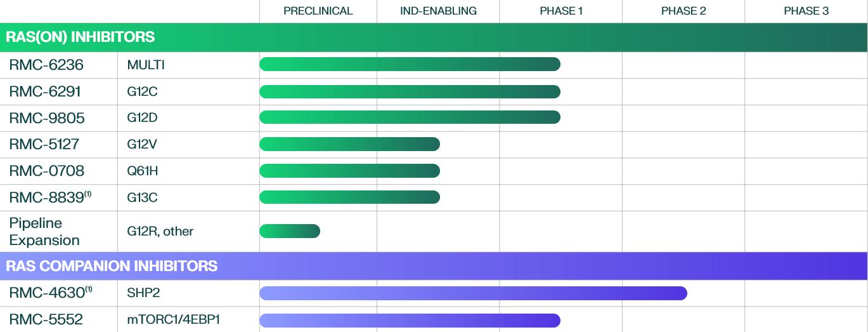Click the short Pipeline Expansion progress bar
The width and height of the screenshot is (868, 332).
point(290,231)
